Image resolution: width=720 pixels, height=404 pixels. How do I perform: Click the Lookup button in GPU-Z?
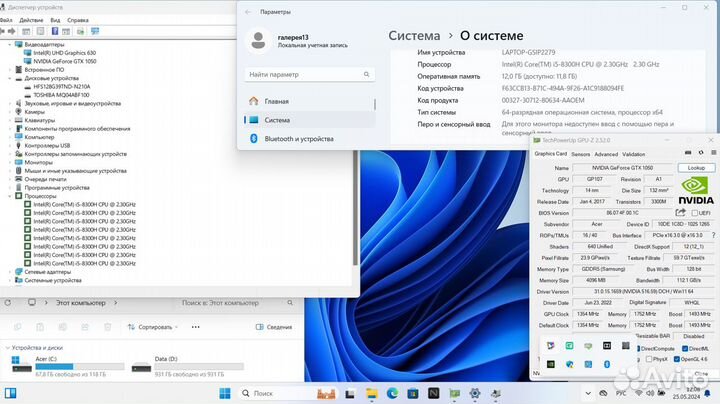pos(696,168)
